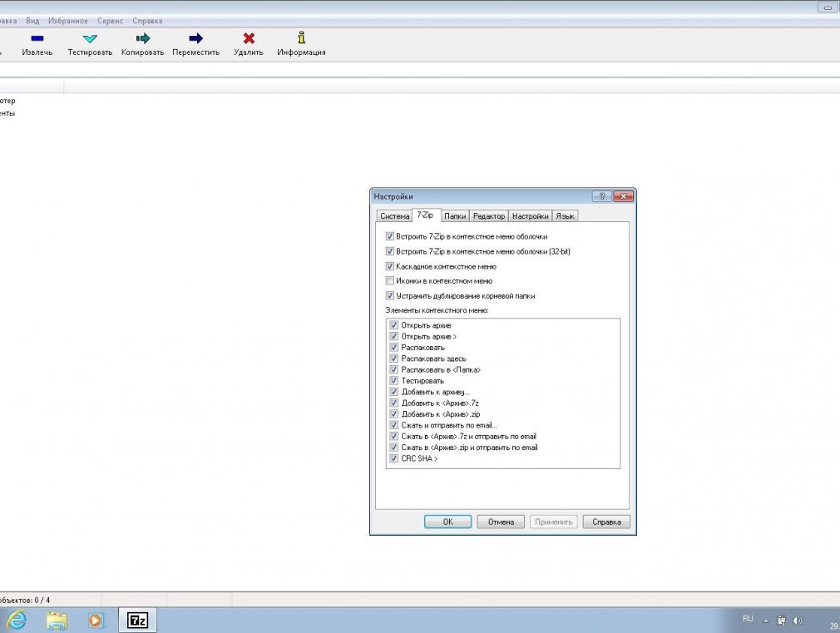840x633 pixels.
Task: Switch to the Редактор tab
Action: point(488,216)
